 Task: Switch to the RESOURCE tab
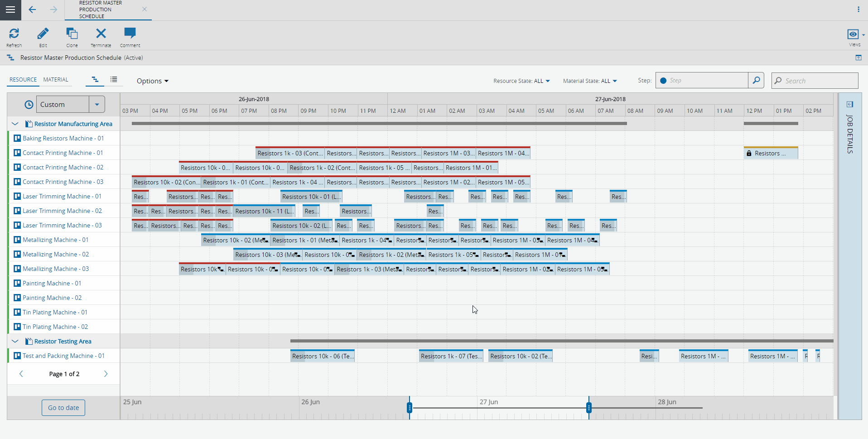point(23,80)
